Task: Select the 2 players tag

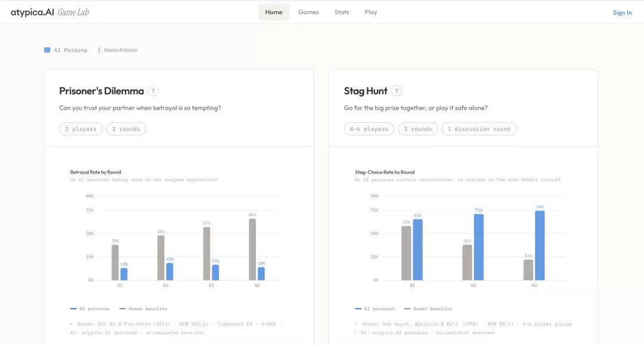Action: (81, 129)
